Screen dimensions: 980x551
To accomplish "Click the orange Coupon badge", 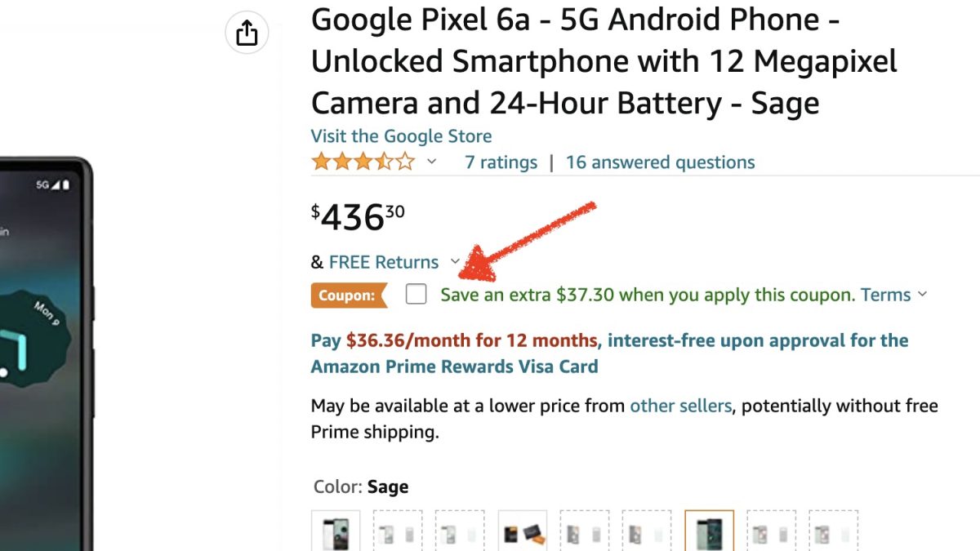I will 347,295.
